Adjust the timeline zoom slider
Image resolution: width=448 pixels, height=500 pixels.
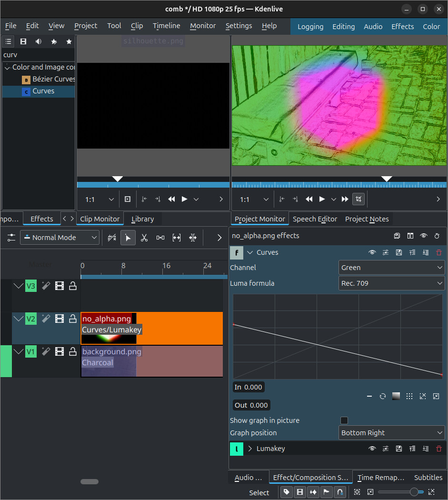(x=401, y=492)
